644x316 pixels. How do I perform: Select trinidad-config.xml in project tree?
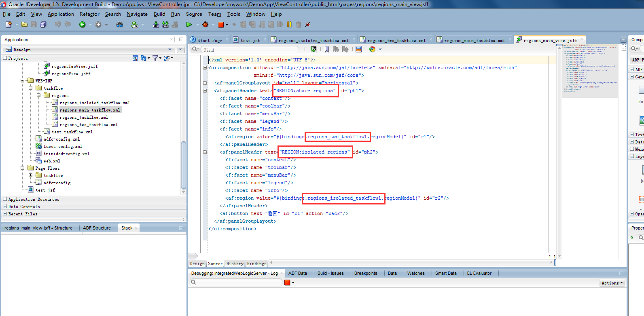pos(66,154)
